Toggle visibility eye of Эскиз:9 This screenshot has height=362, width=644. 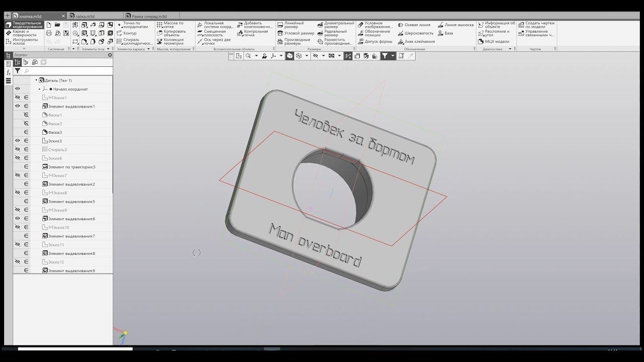point(18,210)
